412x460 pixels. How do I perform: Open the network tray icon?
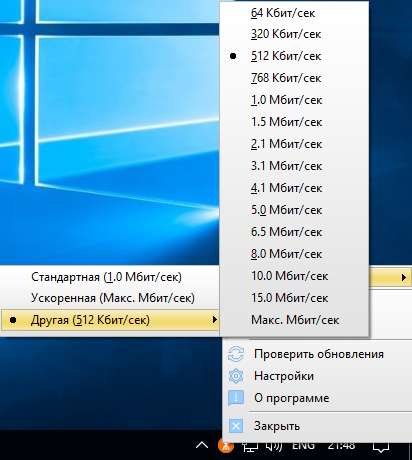pyautogui.click(x=249, y=447)
